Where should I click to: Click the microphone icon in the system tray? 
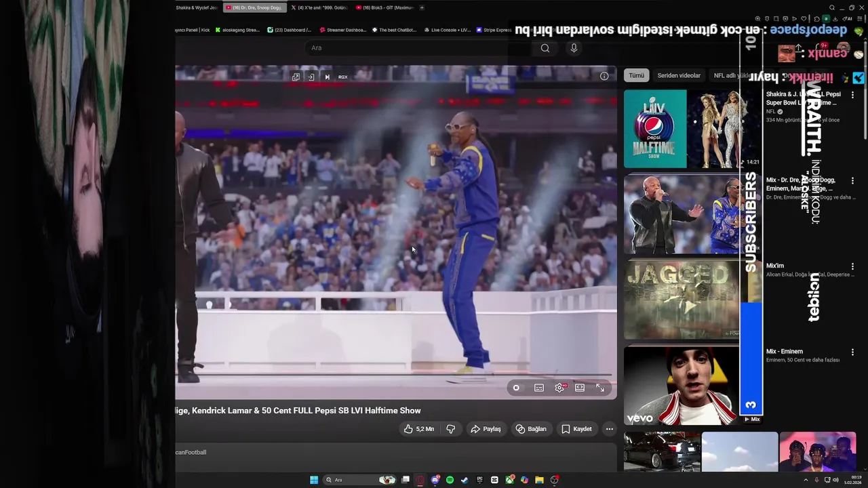(x=816, y=480)
